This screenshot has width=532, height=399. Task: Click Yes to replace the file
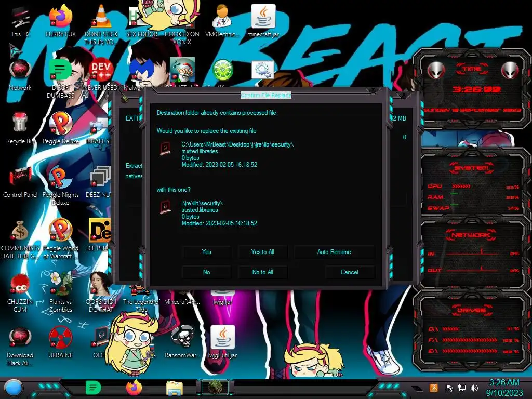coord(206,252)
